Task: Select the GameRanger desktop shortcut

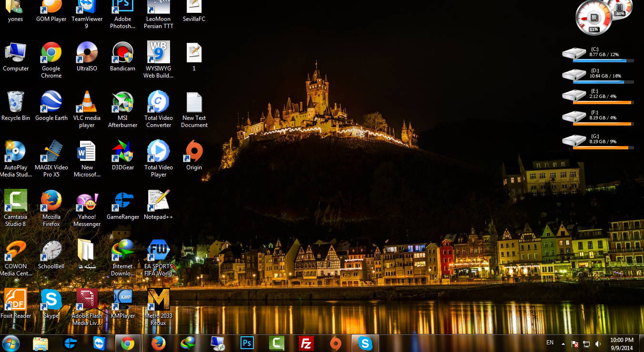Action: (122, 205)
